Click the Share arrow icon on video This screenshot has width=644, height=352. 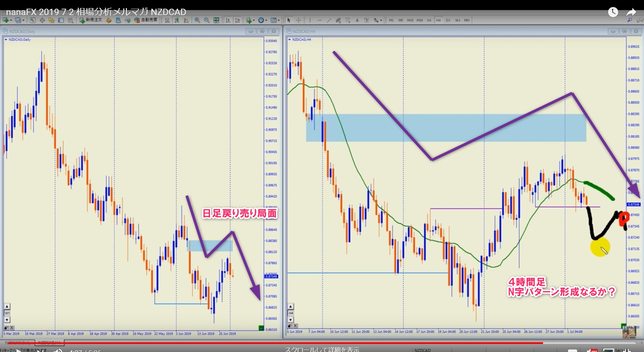click(632, 12)
